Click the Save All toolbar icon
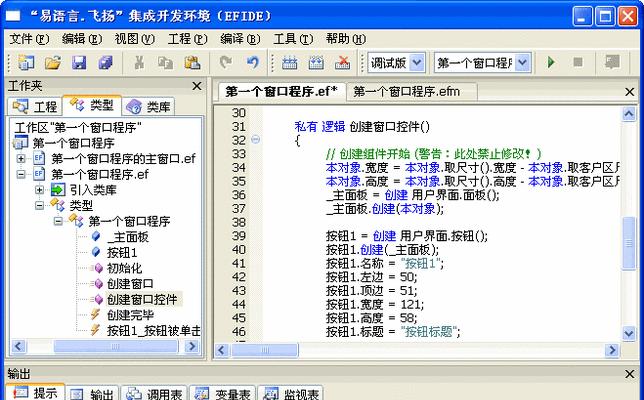This screenshot has width=644, height=400. pos(106,63)
